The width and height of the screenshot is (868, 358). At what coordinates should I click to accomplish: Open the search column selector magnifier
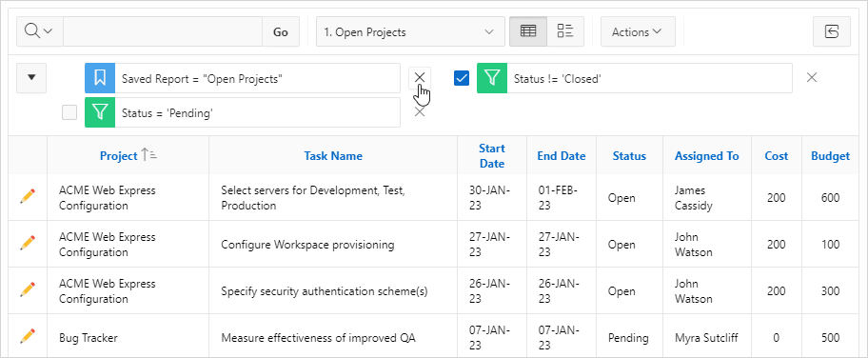pyautogui.click(x=40, y=31)
